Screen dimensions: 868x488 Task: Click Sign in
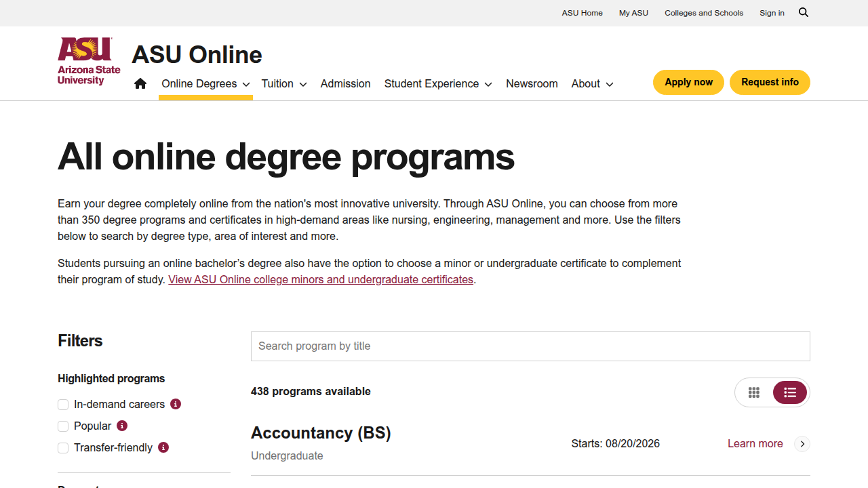click(772, 13)
